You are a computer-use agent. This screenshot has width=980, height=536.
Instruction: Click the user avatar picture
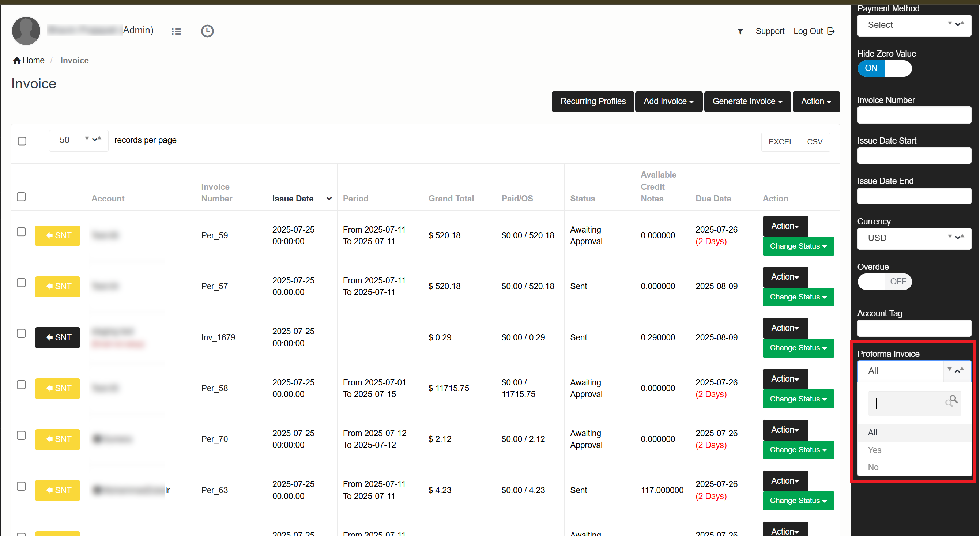[26, 31]
